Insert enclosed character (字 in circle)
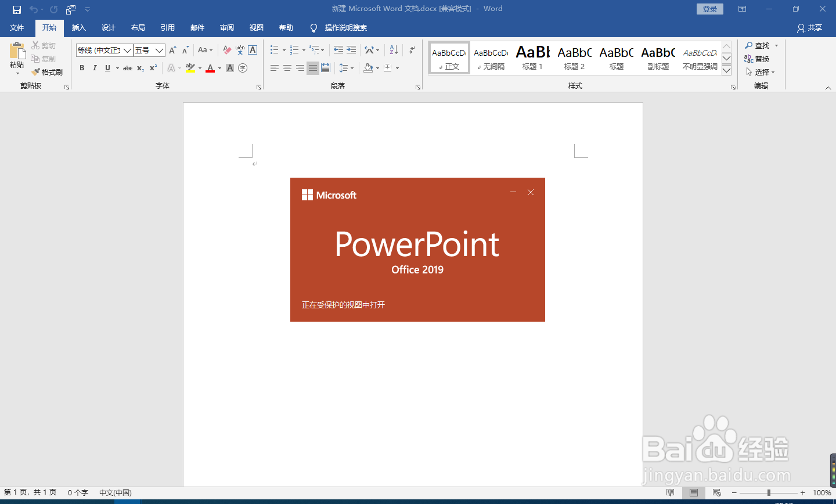Viewport: 836px width, 504px height. (243, 68)
